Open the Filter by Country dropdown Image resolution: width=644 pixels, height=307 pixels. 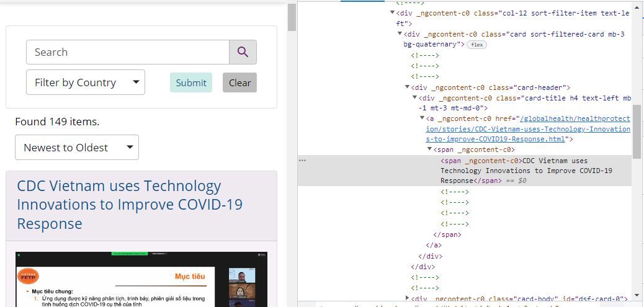86,82
